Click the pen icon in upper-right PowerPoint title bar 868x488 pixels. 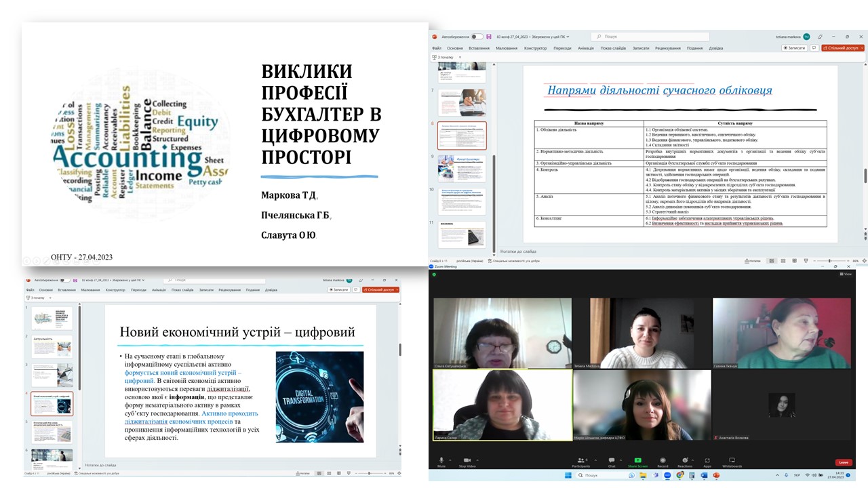coord(820,37)
